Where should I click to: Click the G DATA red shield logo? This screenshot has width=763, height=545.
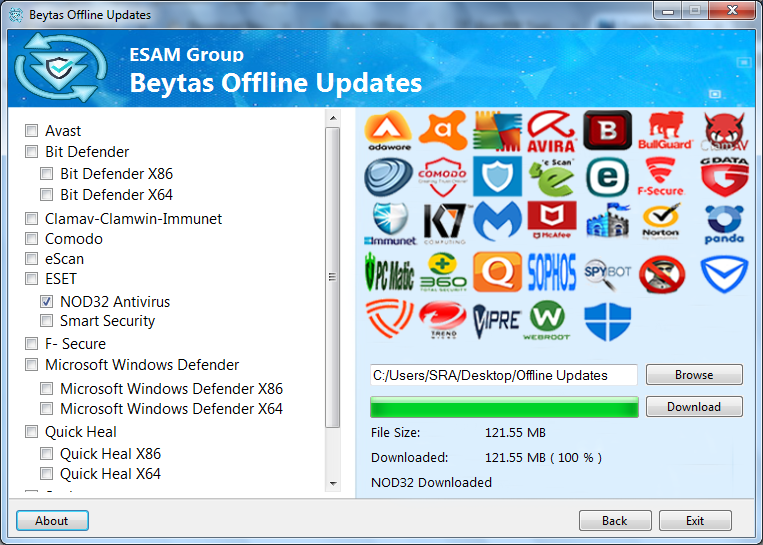pyautogui.click(x=724, y=177)
